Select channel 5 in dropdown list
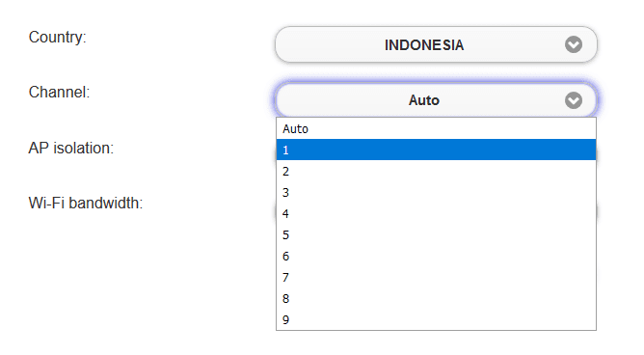Screen dimensions: 644x355 [436, 235]
